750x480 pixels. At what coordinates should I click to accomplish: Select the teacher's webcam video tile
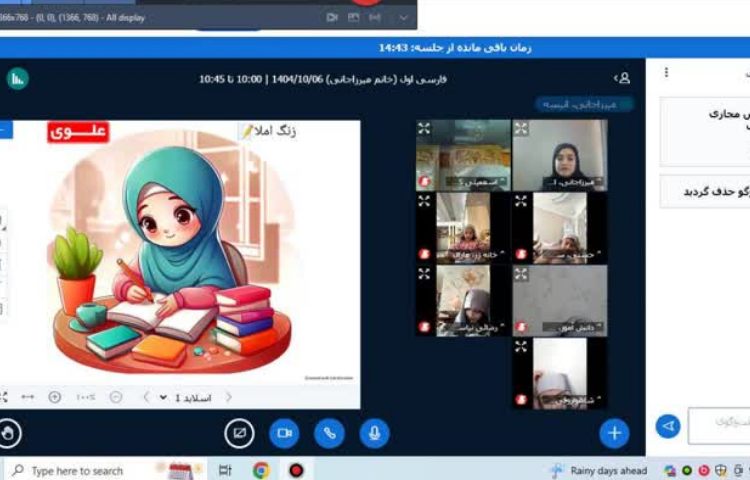tap(560, 155)
